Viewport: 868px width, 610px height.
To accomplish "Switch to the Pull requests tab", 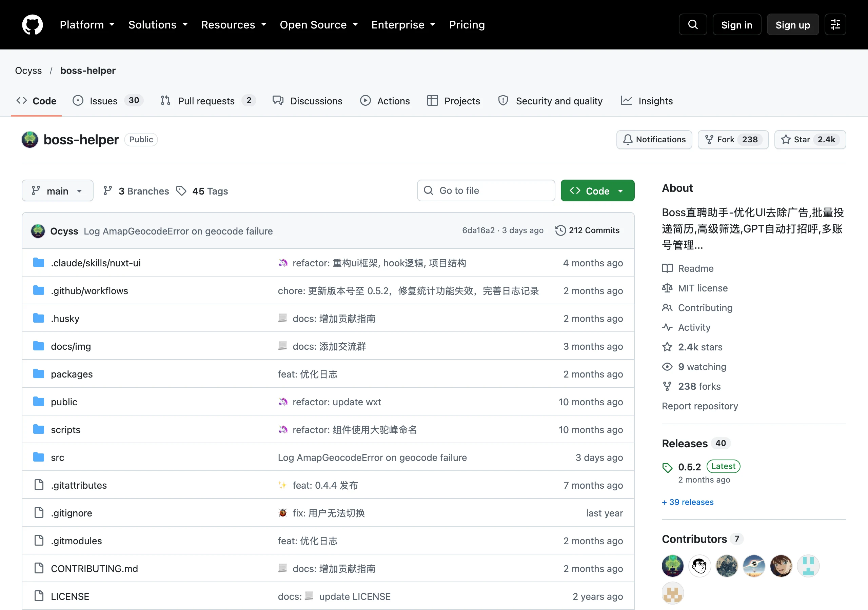I will point(208,101).
